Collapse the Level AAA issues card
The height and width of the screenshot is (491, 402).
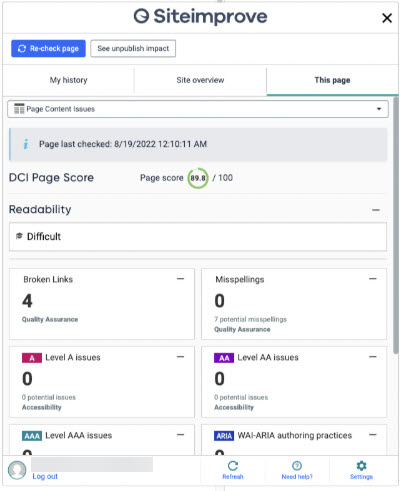tap(180, 435)
